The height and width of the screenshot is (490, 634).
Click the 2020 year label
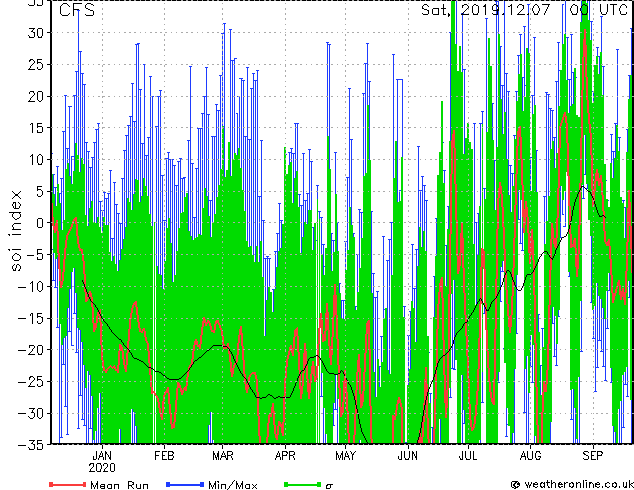click(x=102, y=468)
